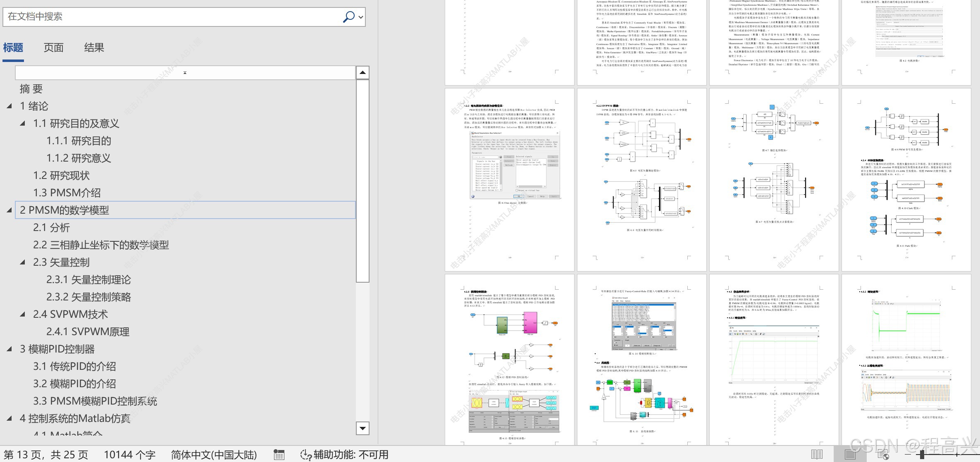Click the zoom out minus button

(x=907, y=455)
